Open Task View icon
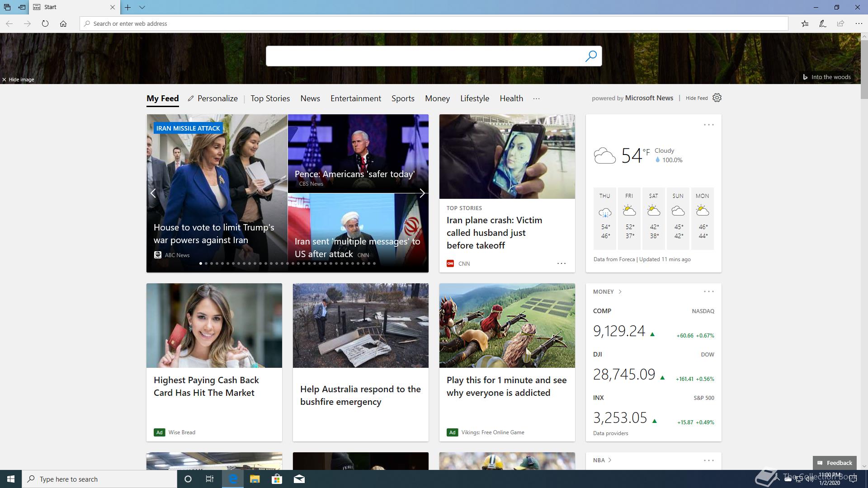The width and height of the screenshot is (868, 488). pyautogui.click(x=210, y=479)
